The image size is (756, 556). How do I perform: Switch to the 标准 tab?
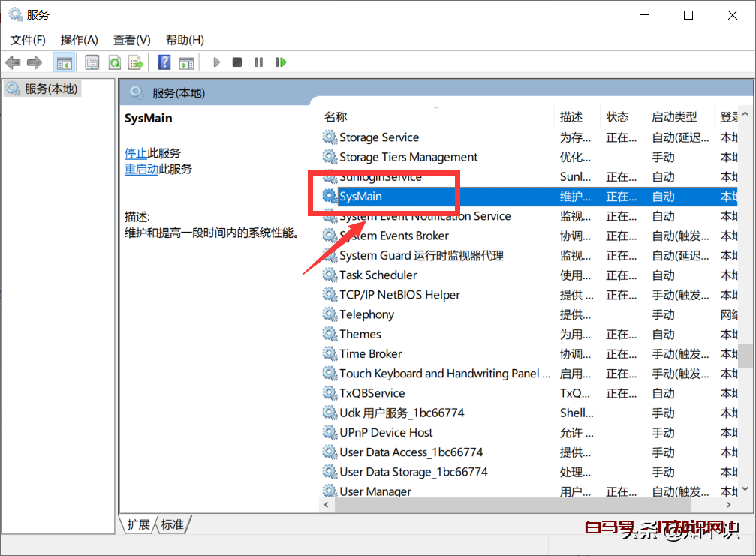(171, 525)
